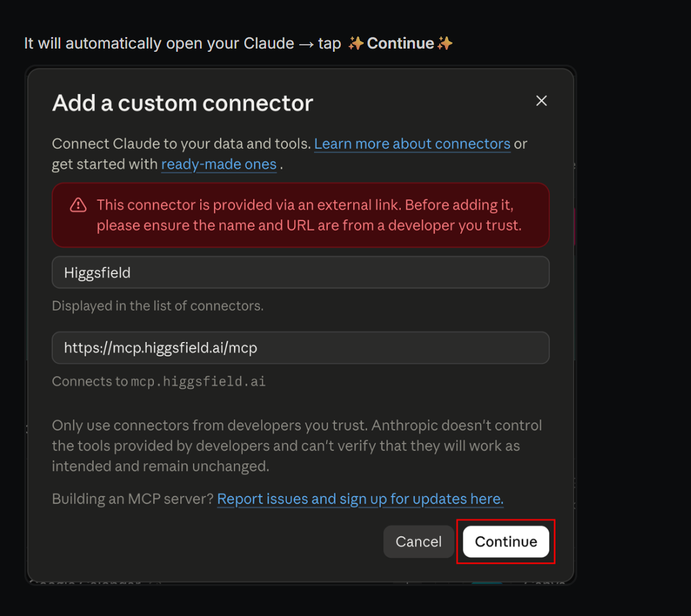This screenshot has height=616, width=691.
Task: Open the Learn more about connectors link
Action: tap(412, 144)
